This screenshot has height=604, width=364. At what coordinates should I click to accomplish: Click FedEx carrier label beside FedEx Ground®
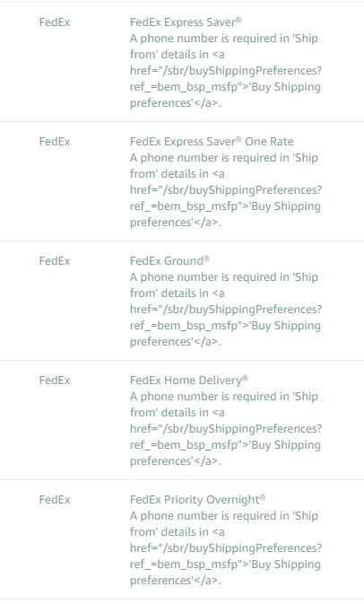coord(55,261)
